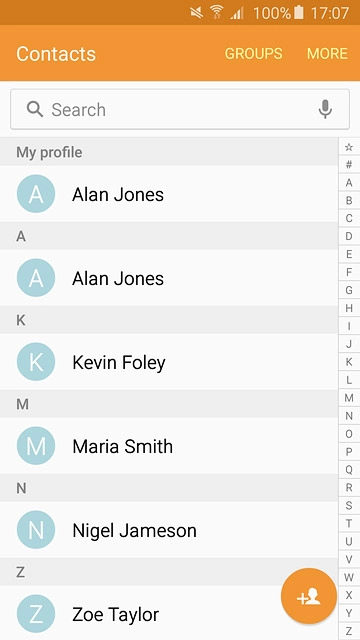Open Nigel Jameson contact
The width and height of the screenshot is (360, 640).
point(169,530)
